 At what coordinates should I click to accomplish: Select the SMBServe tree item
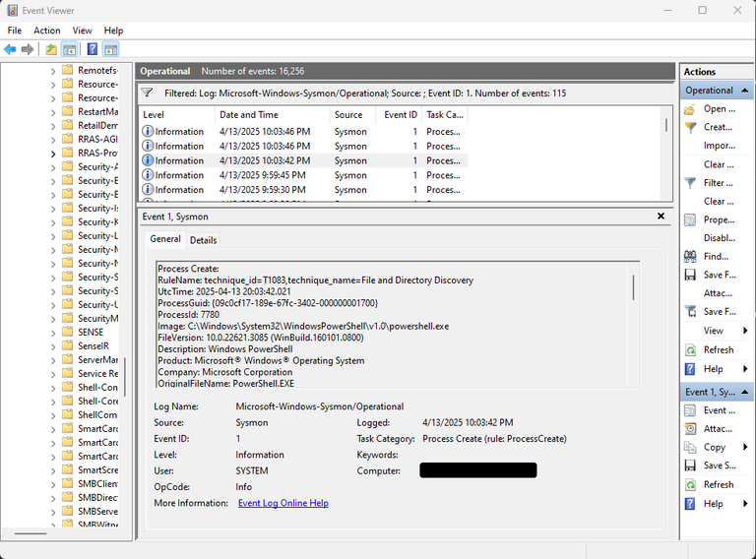click(97, 512)
